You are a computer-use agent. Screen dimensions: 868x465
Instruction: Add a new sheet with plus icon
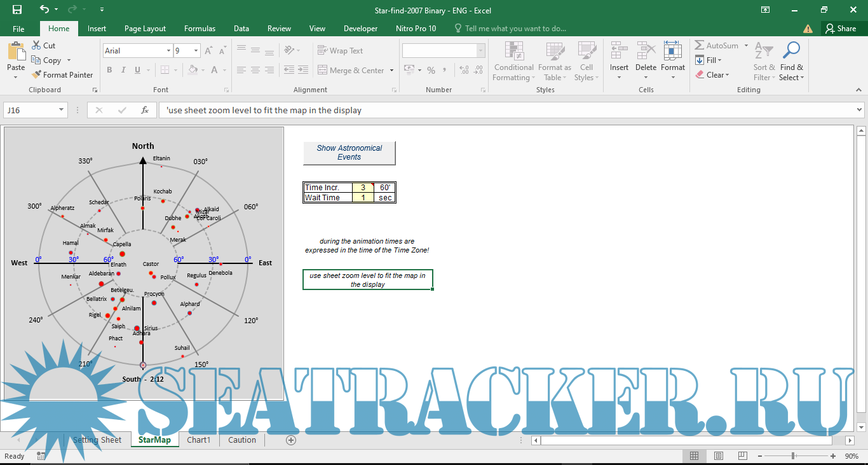tap(291, 440)
